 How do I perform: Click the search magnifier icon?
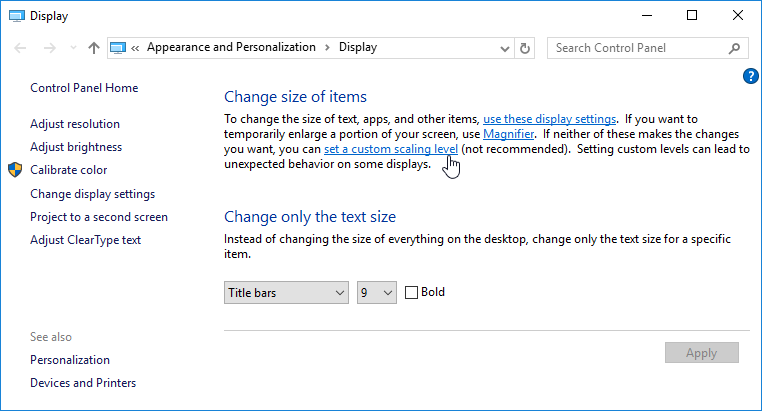[734, 48]
